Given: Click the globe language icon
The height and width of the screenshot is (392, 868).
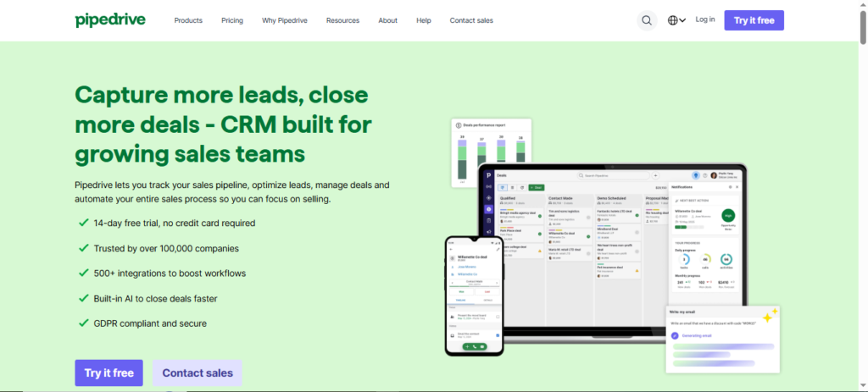Looking at the screenshot, I should click(x=673, y=20).
